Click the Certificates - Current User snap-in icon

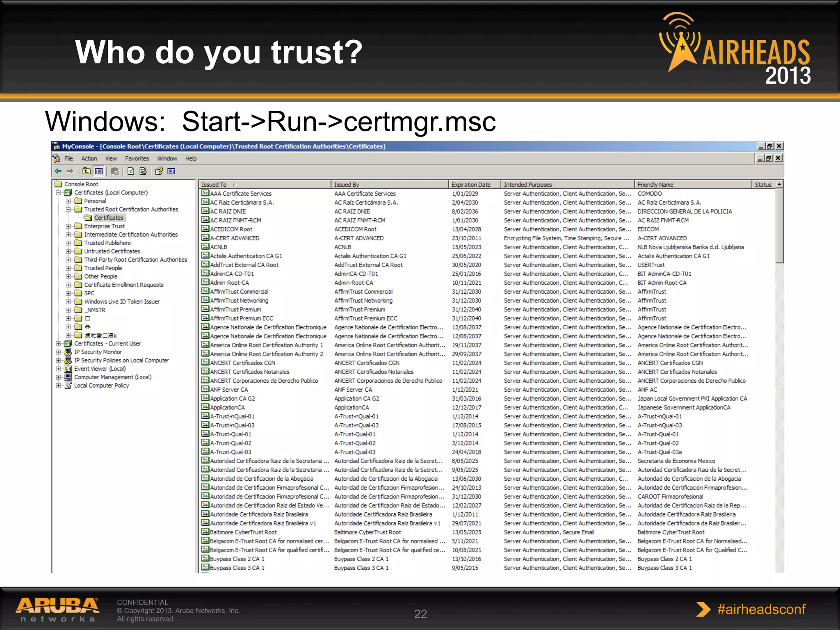[x=68, y=343]
